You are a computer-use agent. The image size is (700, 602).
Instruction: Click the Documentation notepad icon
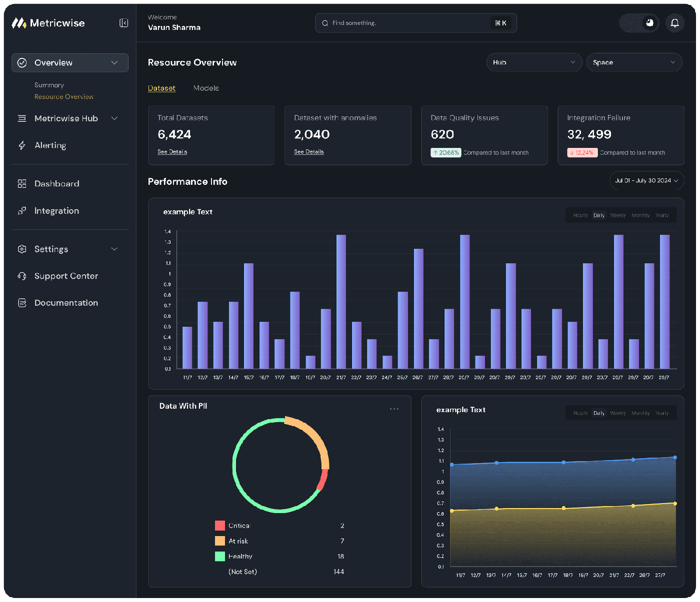point(22,303)
